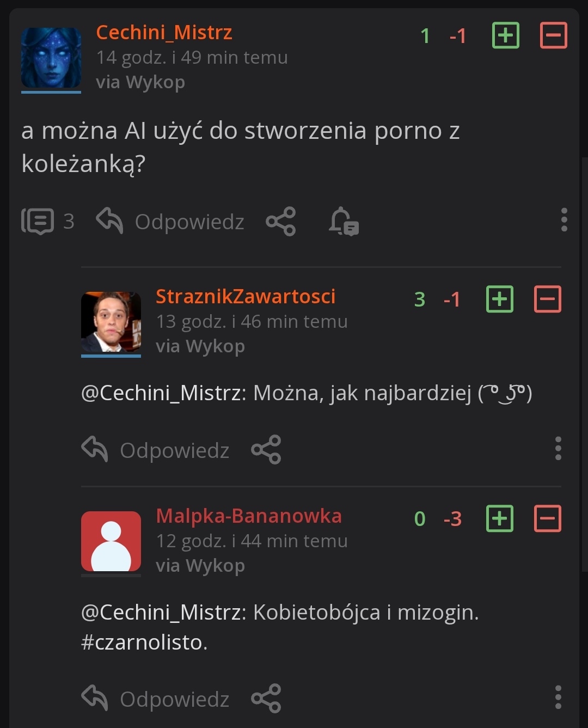
Task: Reply to Cechini_Mistrz via Odpowiedz
Action: tap(170, 221)
